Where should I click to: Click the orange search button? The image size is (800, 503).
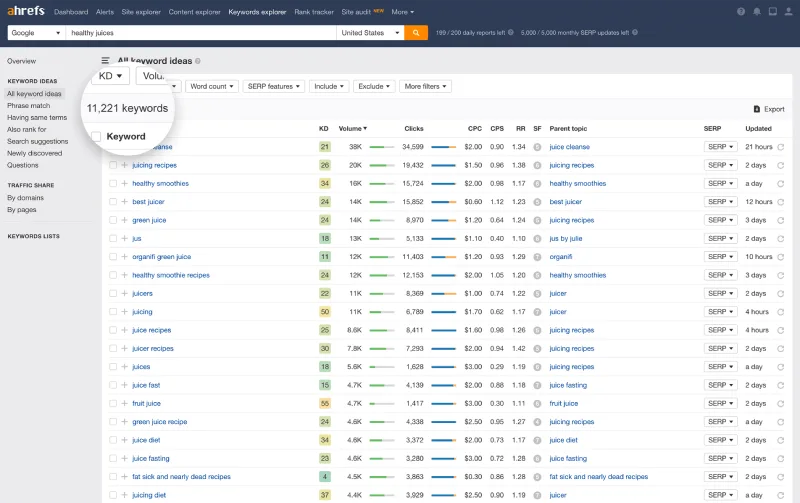pyautogui.click(x=417, y=33)
